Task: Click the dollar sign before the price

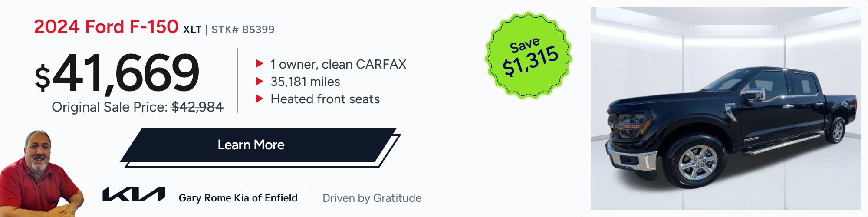Action: pyautogui.click(x=43, y=77)
